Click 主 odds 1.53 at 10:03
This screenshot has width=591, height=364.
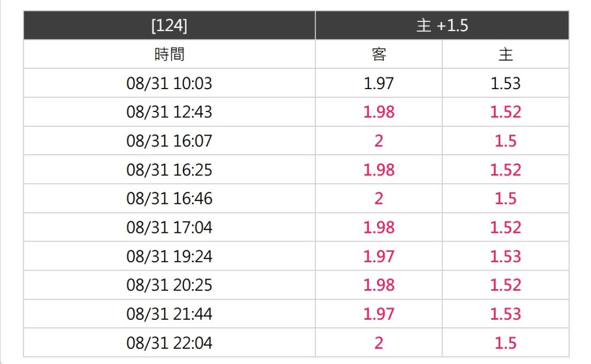(506, 83)
